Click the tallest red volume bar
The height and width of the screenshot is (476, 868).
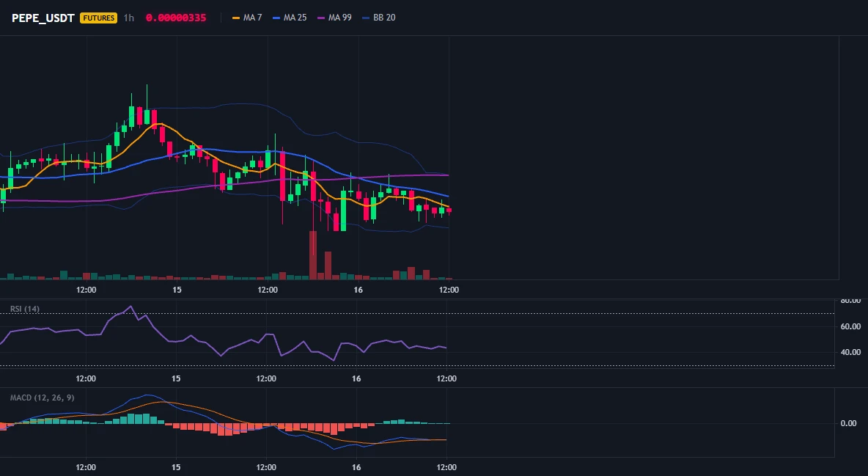pyautogui.click(x=313, y=255)
